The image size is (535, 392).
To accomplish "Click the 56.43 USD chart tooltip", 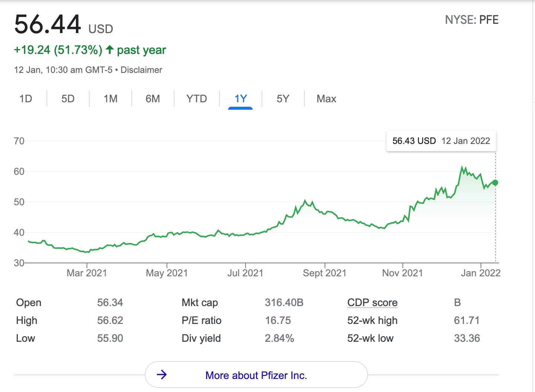I will (441, 141).
